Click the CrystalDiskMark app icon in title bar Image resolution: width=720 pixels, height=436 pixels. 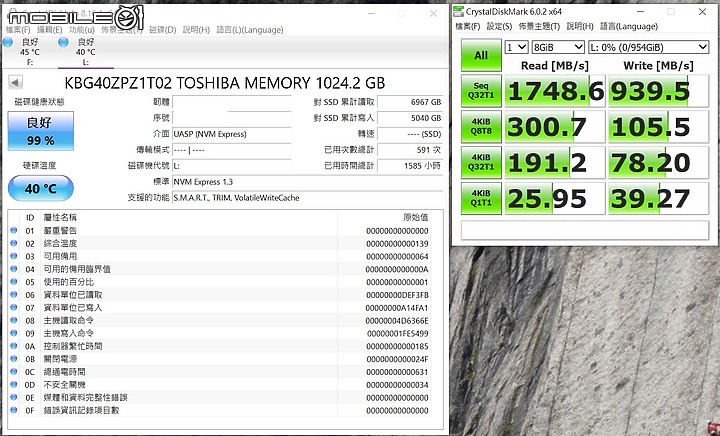click(x=458, y=11)
